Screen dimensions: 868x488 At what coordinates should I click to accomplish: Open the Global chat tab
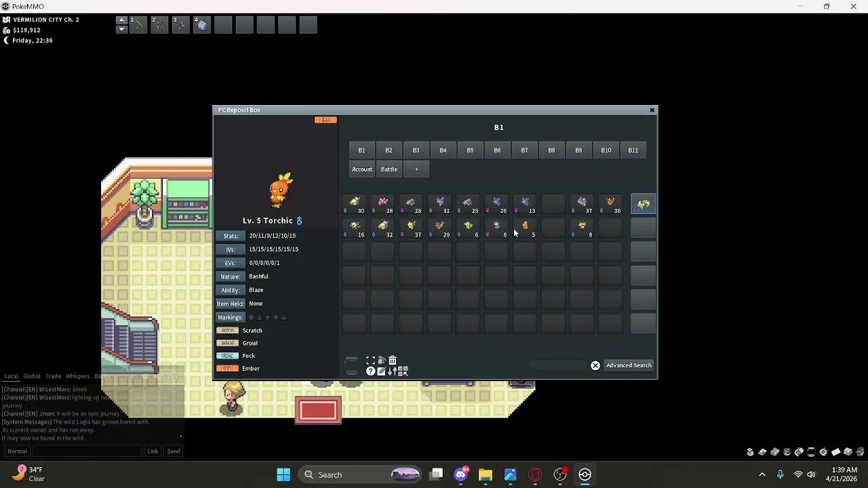click(32, 376)
